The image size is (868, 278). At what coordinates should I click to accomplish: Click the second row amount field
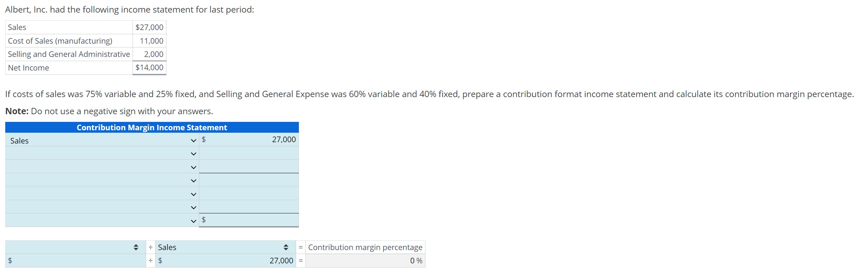point(249,153)
